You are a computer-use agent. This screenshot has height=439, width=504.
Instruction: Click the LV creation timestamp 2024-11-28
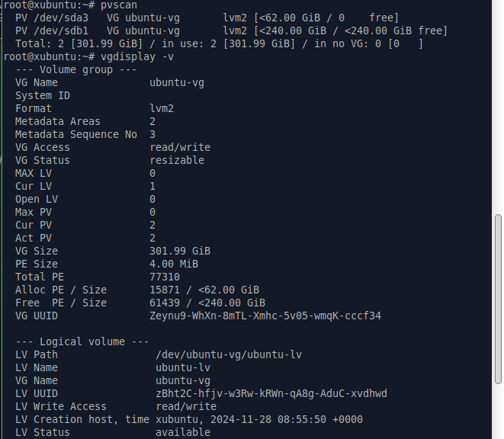(240, 420)
